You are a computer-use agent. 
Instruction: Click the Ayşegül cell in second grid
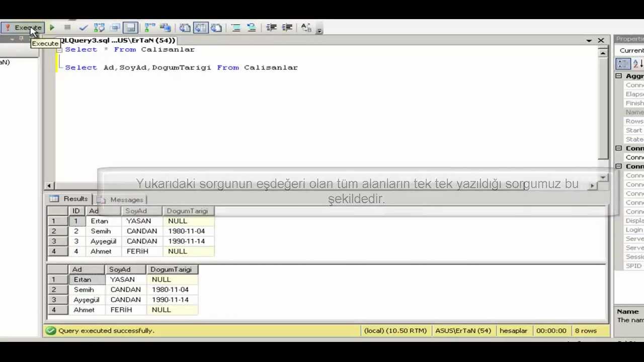pos(87,300)
